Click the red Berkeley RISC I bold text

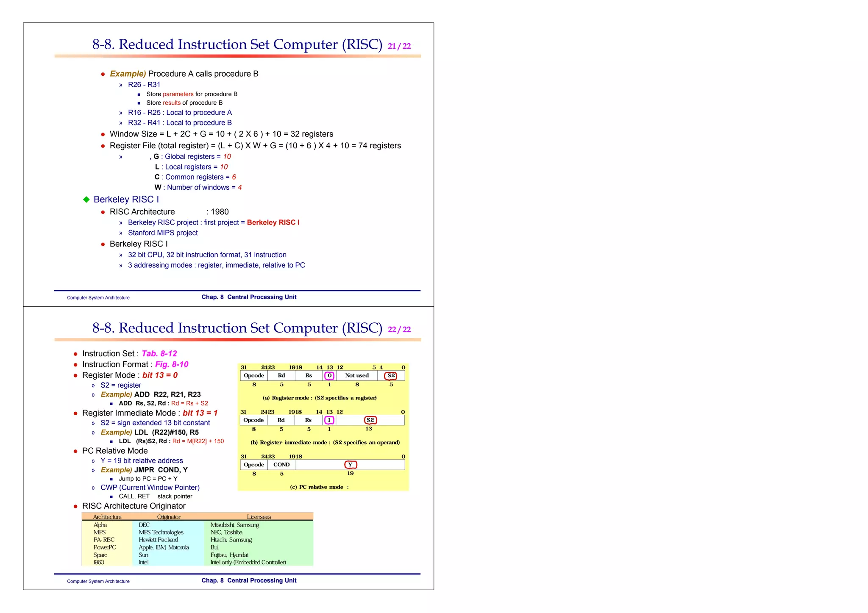273,222
